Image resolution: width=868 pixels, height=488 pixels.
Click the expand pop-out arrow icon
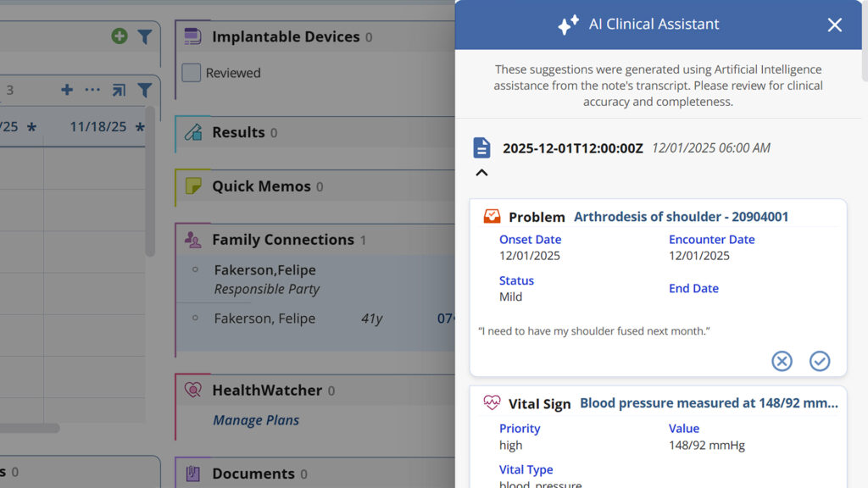[x=119, y=90]
